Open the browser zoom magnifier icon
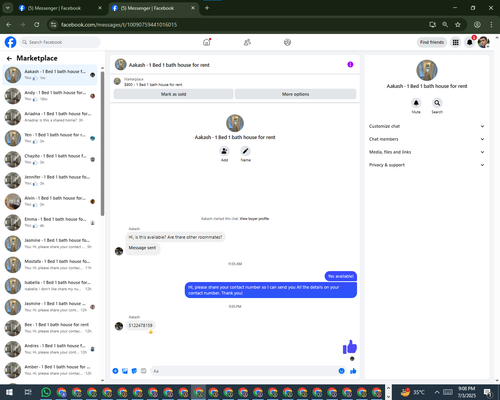500x400 pixels. (445, 24)
